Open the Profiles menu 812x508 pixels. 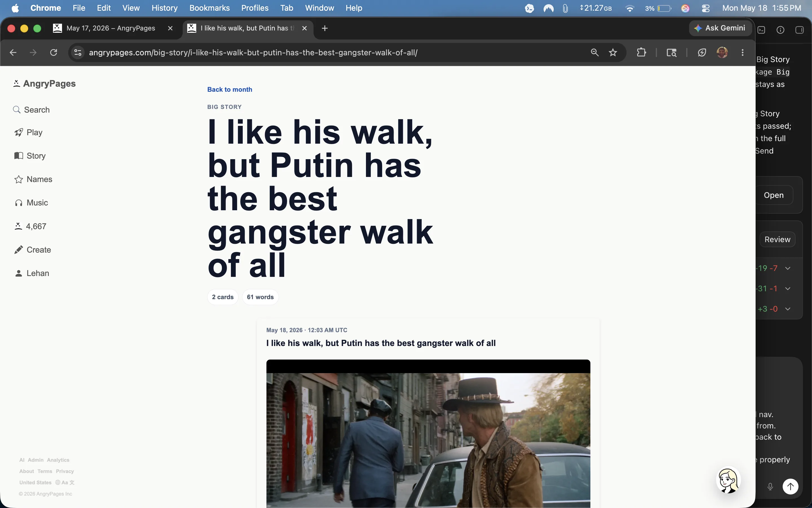[255, 8]
